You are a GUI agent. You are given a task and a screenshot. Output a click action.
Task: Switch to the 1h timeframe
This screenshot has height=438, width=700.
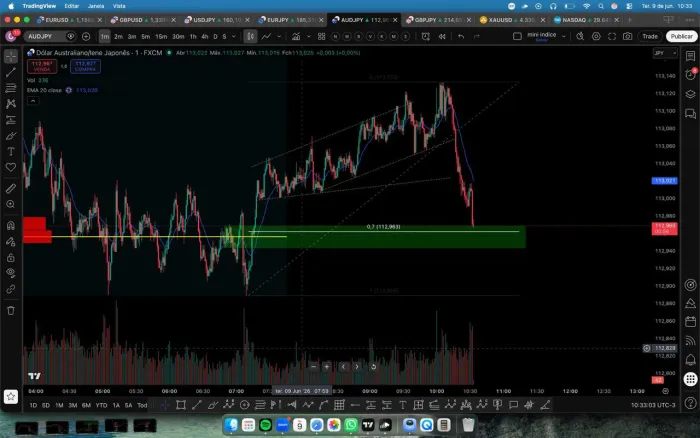click(x=193, y=36)
